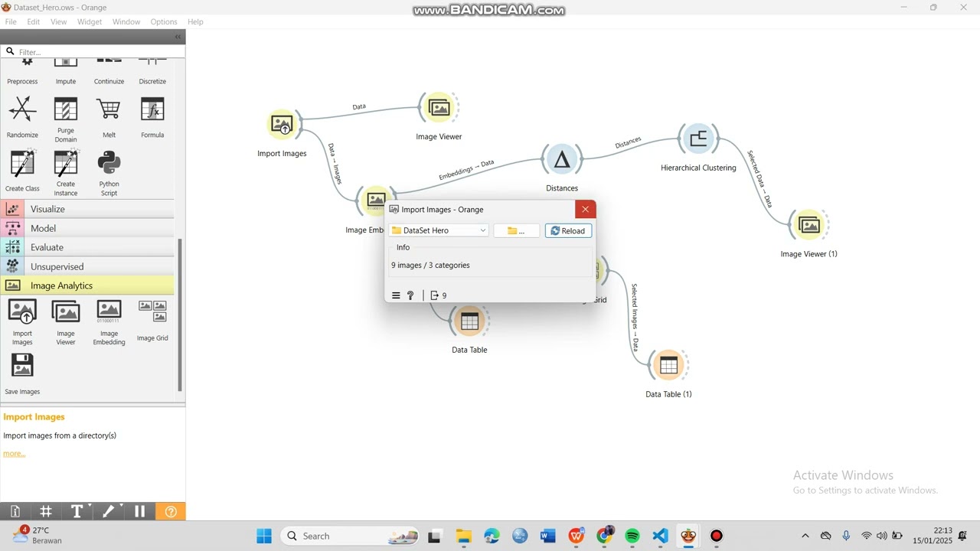Open Word from the taskbar

tap(547, 536)
